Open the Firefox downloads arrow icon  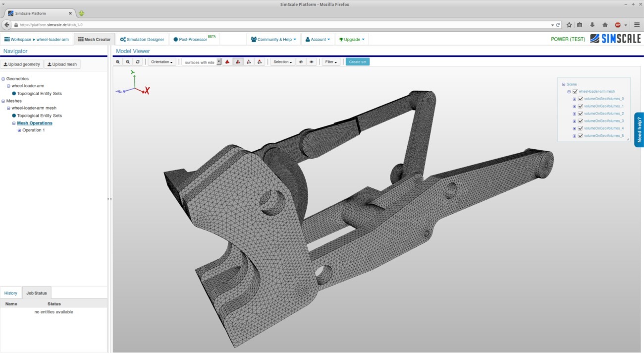pyautogui.click(x=592, y=25)
